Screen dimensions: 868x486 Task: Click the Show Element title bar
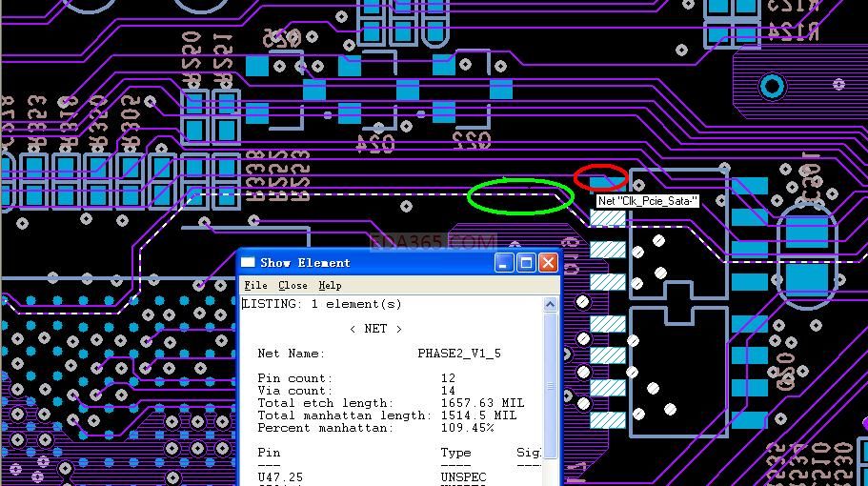pyautogui.click(x=399, y=262)
